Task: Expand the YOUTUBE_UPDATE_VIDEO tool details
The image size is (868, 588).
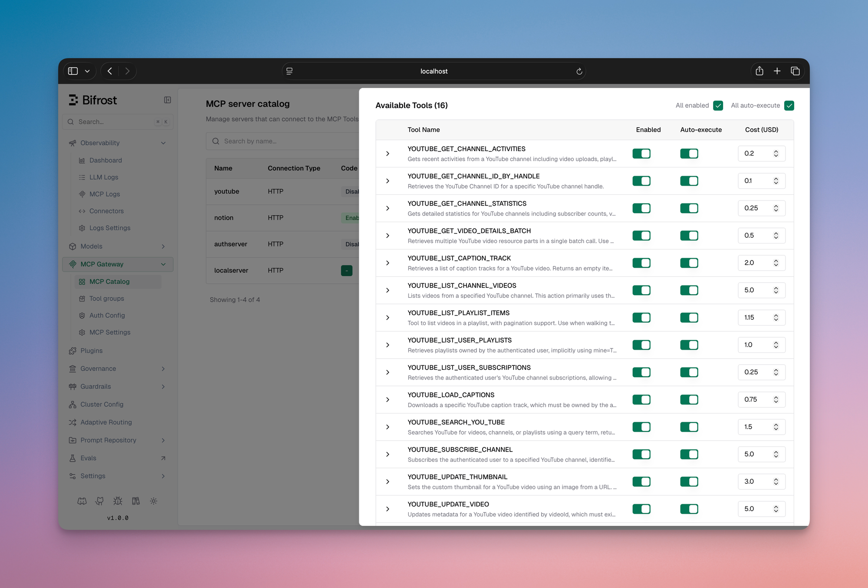Action: pos(388,509)
